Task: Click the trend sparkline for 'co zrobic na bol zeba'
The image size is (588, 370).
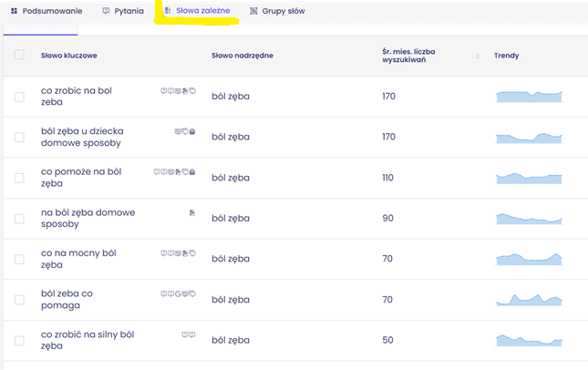Action: pos(529,96)
